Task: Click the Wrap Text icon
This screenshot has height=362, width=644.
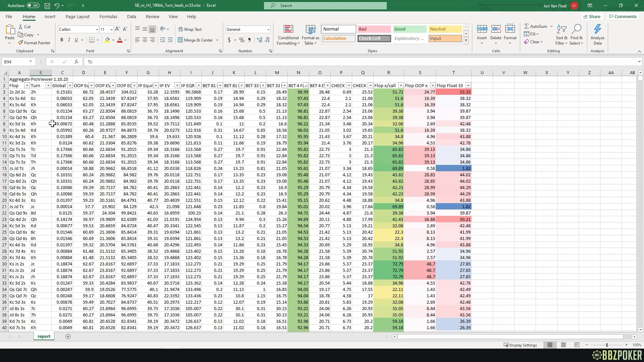Action: 180,29
